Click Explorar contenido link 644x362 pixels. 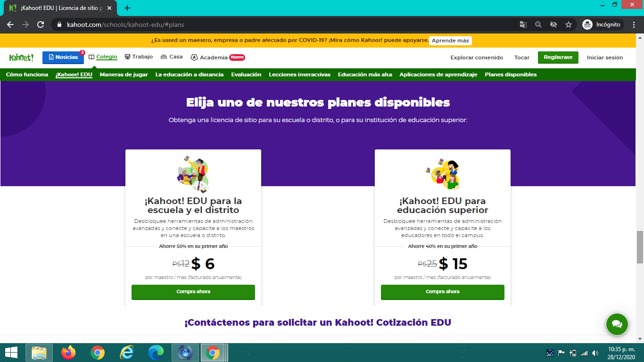pos(477,58)
